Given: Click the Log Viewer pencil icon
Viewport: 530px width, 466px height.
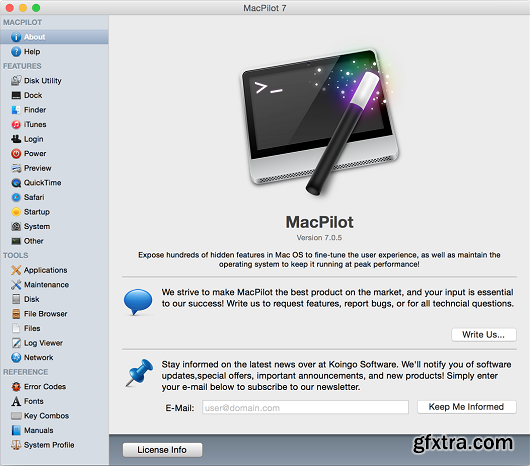Looking at the screenshot, I should coord(16,343).
